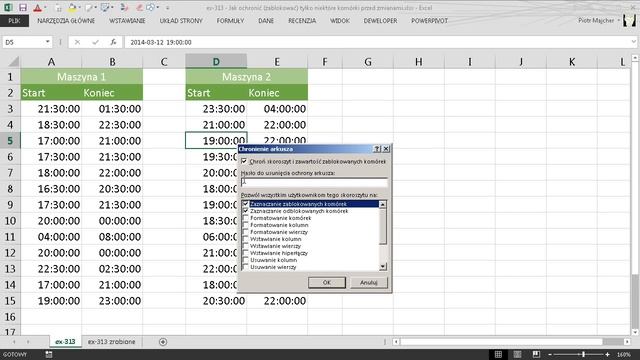Screen dimensions: 640x360
Task: Click OK in the Chronienie arkusza dialog
Action: (327, 282)
